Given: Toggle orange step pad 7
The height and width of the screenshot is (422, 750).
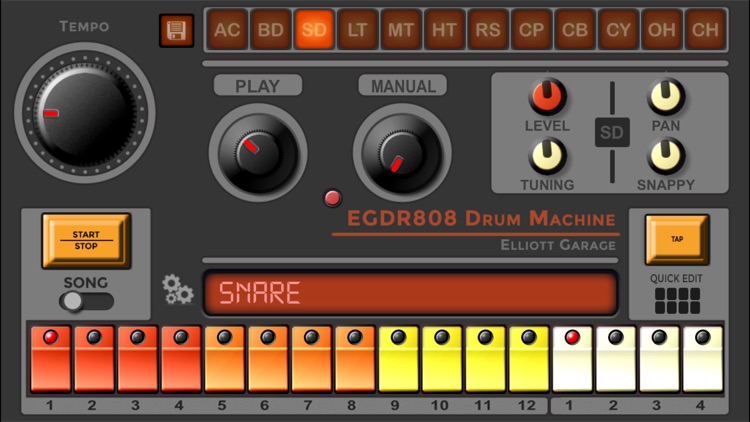Looking at the screenshot, I should click(x=311, y=359).
